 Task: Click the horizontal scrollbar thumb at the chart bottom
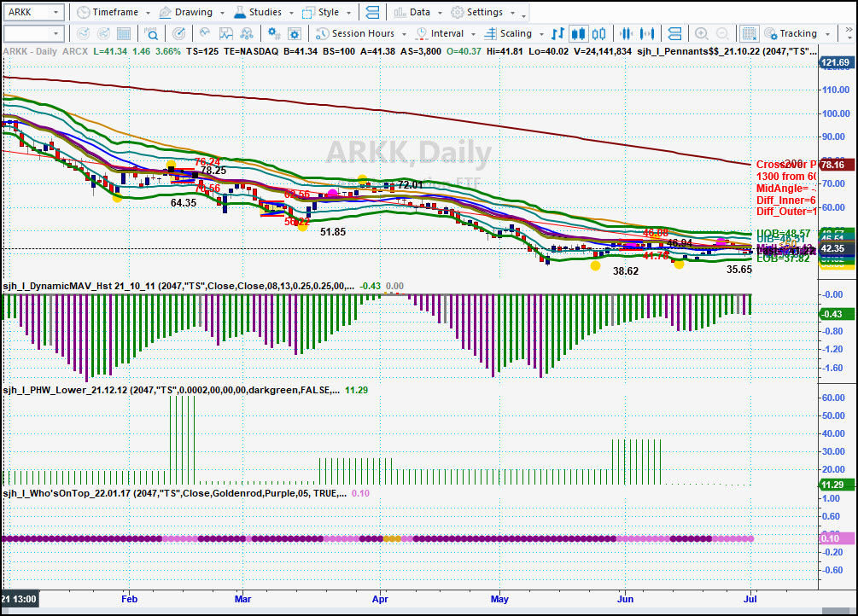[836, 611]
